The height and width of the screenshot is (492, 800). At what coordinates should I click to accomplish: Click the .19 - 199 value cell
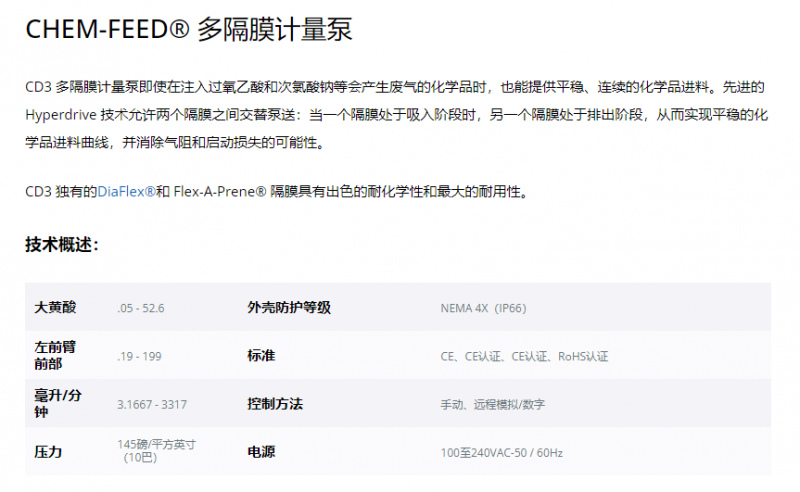(139, 355)
